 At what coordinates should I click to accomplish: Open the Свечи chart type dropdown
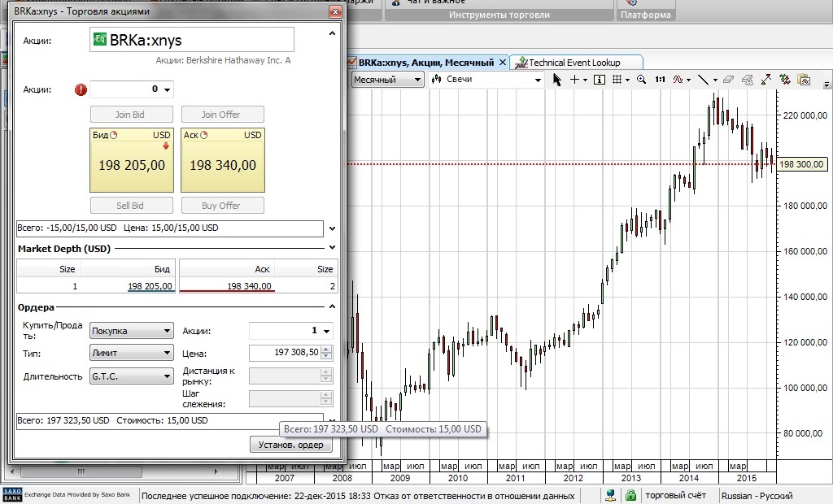486,80
